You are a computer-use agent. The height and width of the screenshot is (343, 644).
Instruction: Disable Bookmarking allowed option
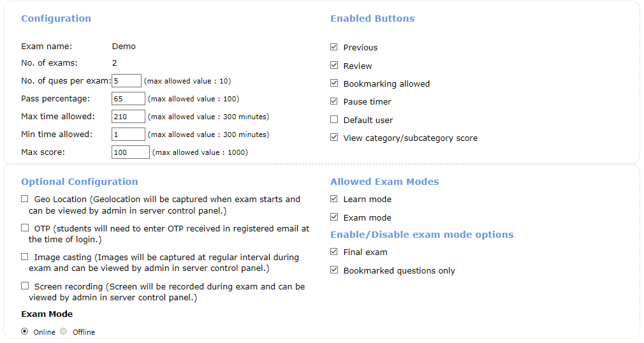coord(334,84)
